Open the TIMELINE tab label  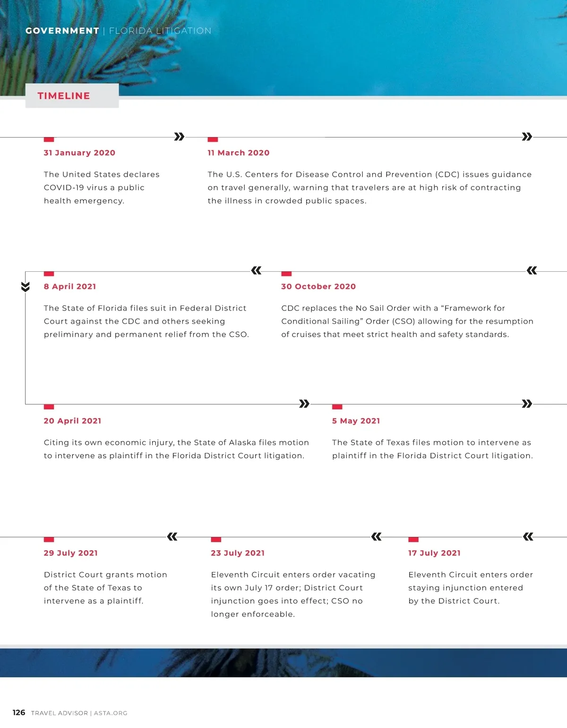click(64, 96)
